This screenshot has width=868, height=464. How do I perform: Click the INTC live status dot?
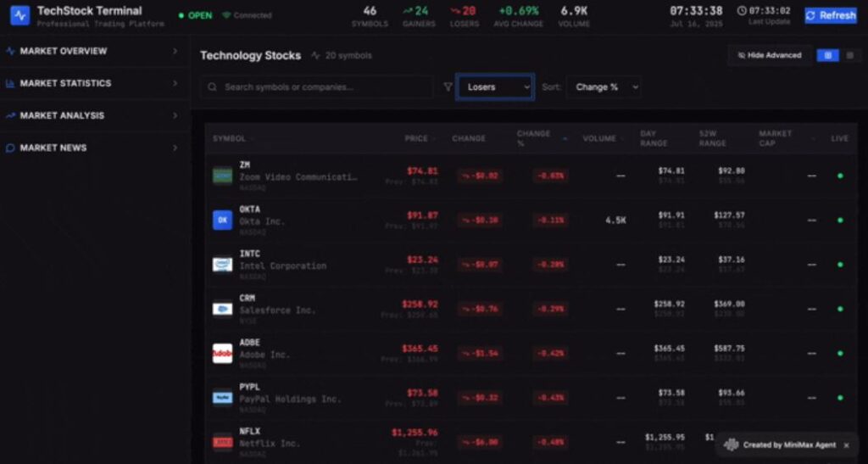pos(840,265)
